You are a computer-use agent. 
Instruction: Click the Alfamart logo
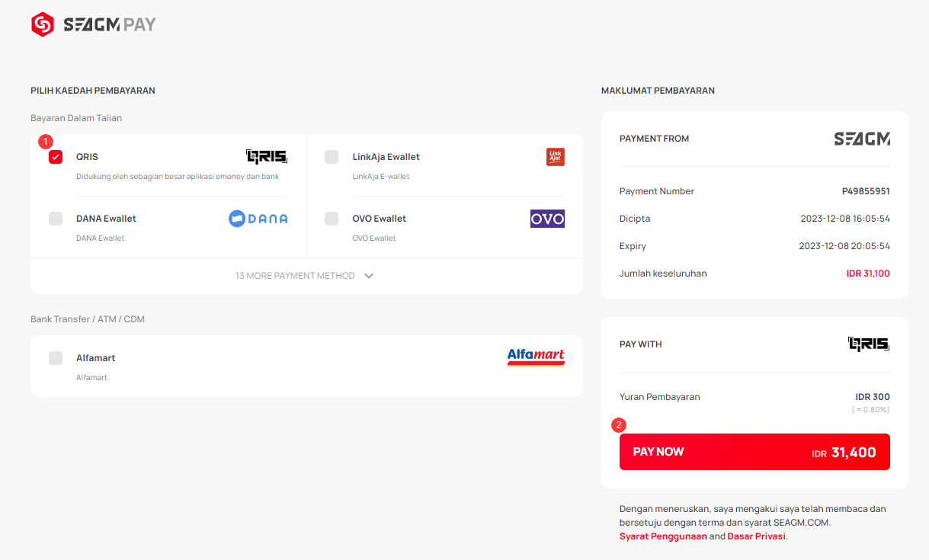point(536,358)
